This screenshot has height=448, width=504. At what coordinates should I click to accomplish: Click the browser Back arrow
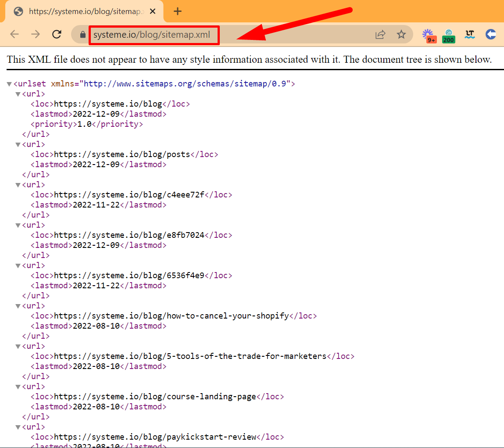(14, 34)
